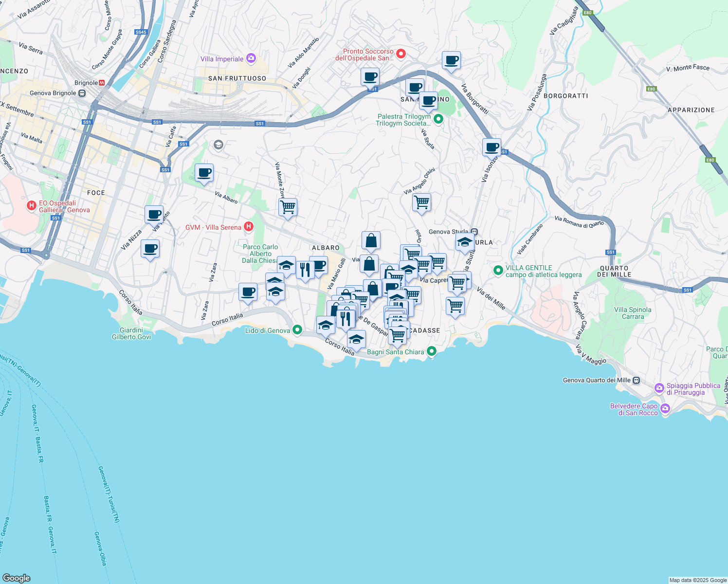
Task: Open the Bagni Santa Chiara green pin
Action: tap(431, 351)
